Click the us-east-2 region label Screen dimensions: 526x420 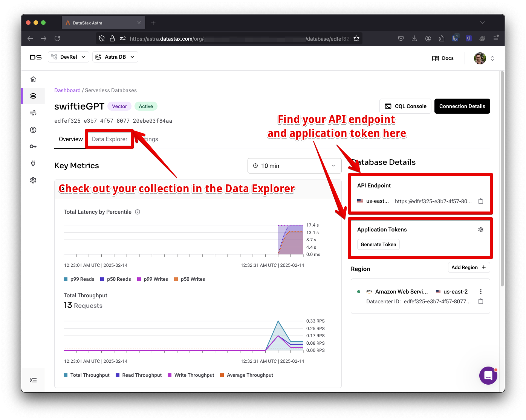pyautogui.click(x=456, y=292)
